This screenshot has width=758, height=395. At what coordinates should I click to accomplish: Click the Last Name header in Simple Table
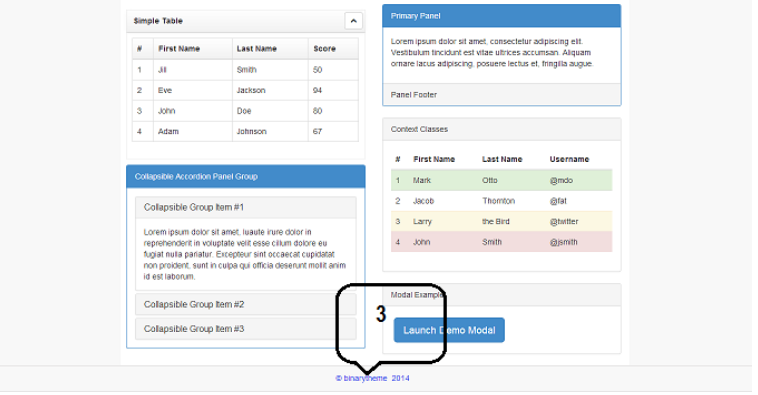click(257, 49)
